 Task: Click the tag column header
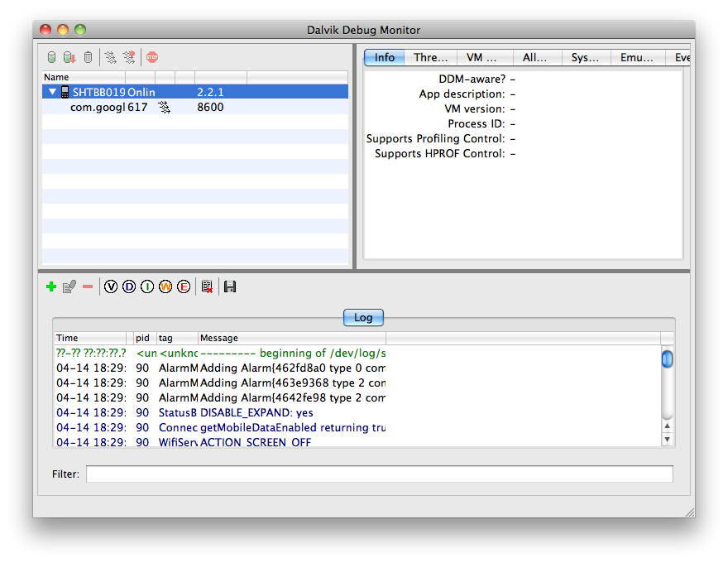click(x=177, y=338)
